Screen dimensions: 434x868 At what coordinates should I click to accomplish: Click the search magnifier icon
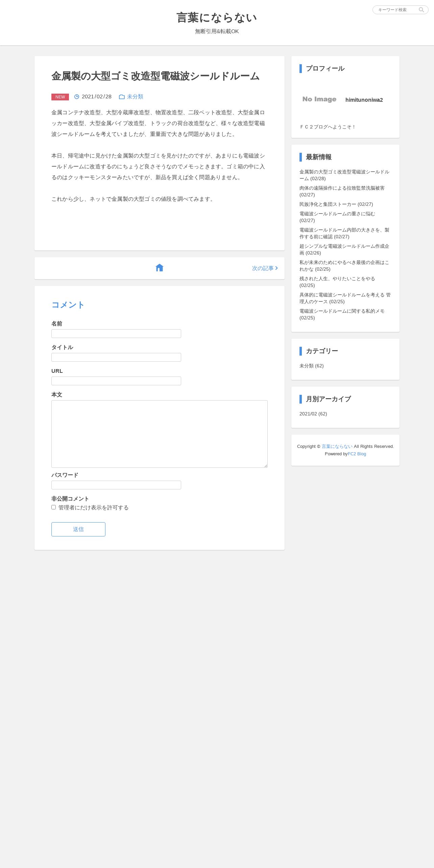click(421, 10)
